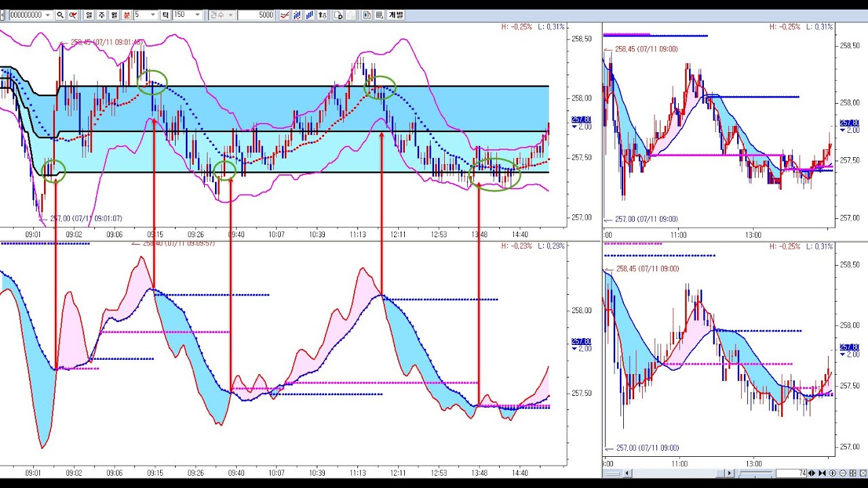Click the crossed box icon at bottom right
Screen dimensions: 868x488
pyautogui.click(x=863, y=473)
